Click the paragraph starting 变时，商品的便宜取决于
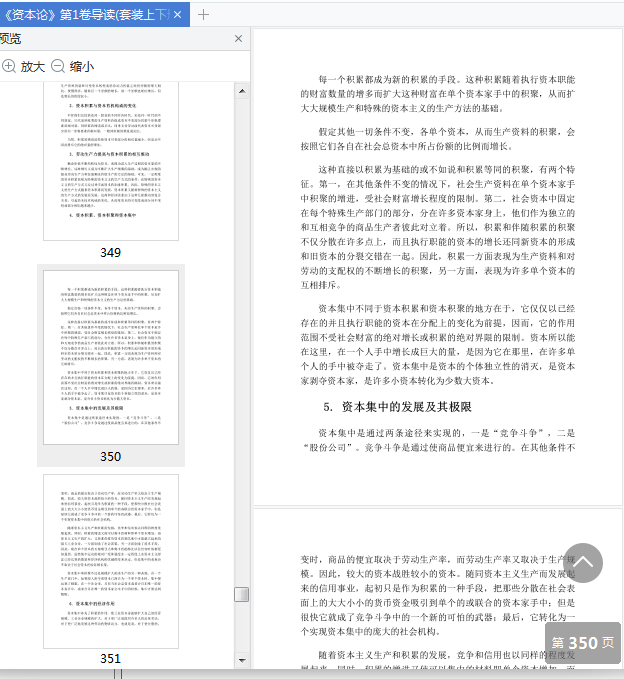Screen dimensions: 624x679 438,595
